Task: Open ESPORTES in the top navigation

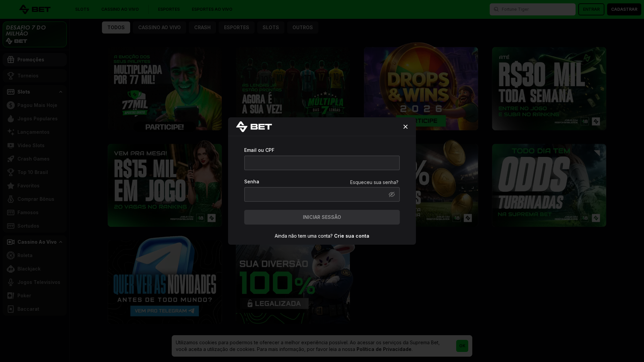Action: [x=169, y=9]
